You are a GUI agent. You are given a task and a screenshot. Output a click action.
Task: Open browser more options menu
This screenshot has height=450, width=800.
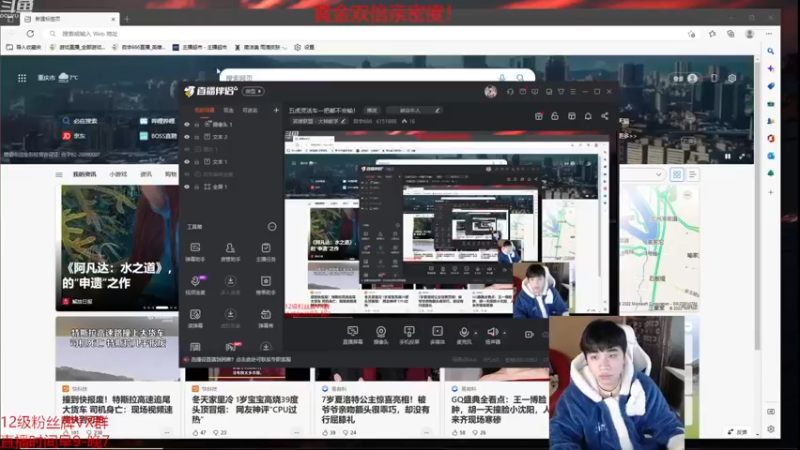(769, 34)
